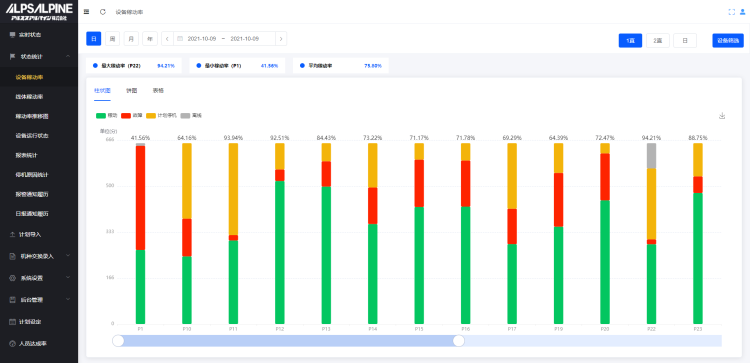750x363 pixels.
Task: Click the 88.75% label above P23
Action: pos(698,138)
